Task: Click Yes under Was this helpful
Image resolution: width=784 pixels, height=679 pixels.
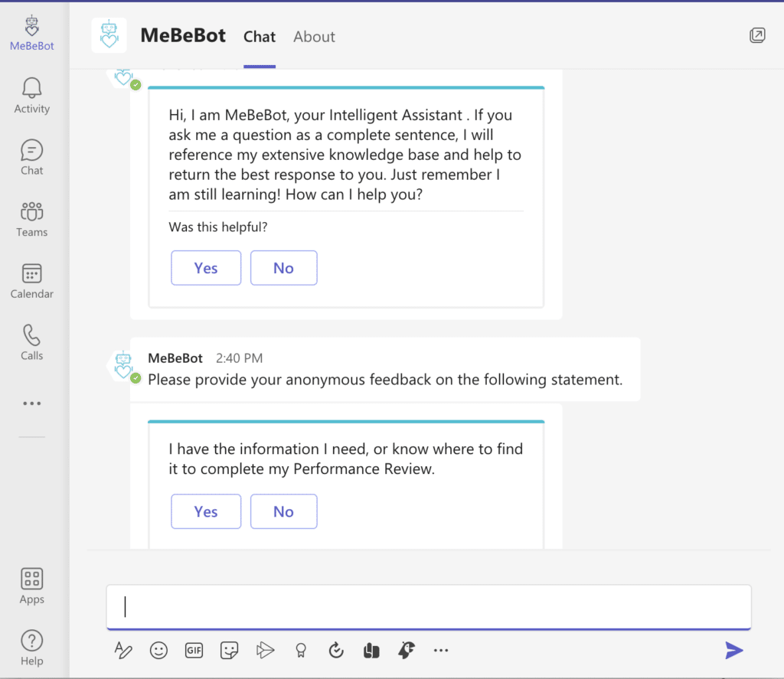Action: coord(206,268)
